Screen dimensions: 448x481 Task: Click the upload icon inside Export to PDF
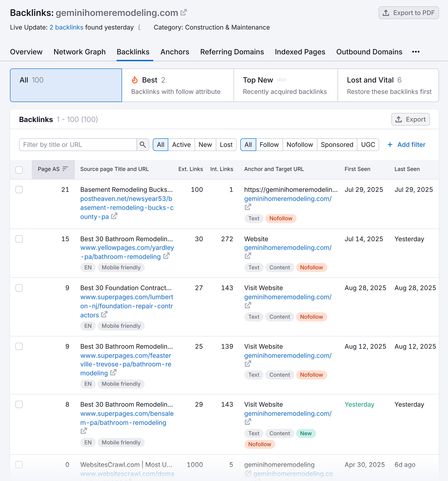point(386,13)
